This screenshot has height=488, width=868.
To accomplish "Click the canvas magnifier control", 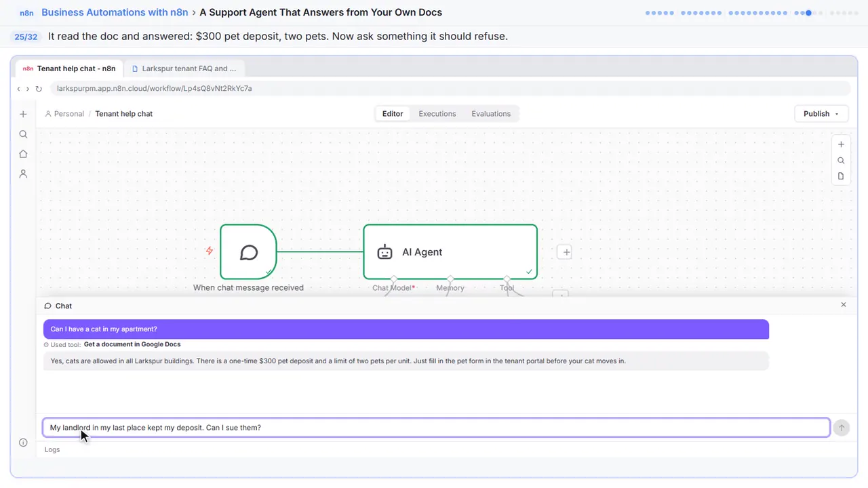I will coord(841,161).
